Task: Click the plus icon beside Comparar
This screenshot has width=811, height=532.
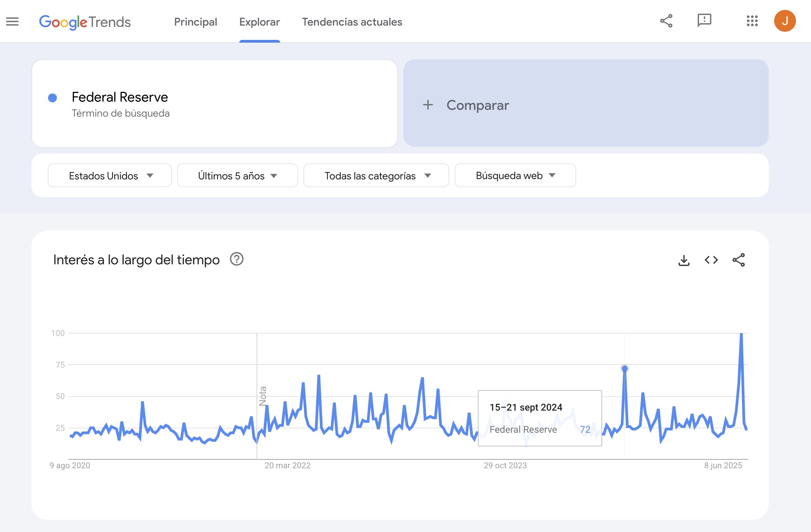Action: [428, 105]
